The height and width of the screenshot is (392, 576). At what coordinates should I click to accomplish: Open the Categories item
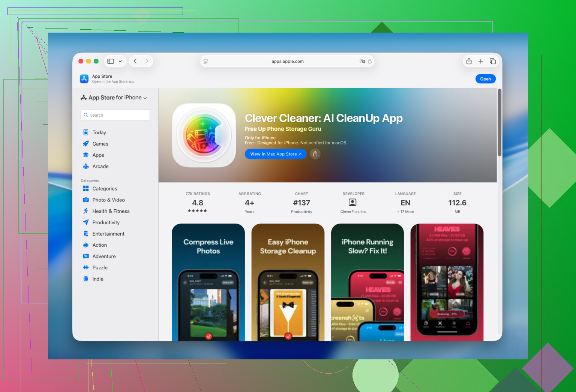(x=105, y=189)
